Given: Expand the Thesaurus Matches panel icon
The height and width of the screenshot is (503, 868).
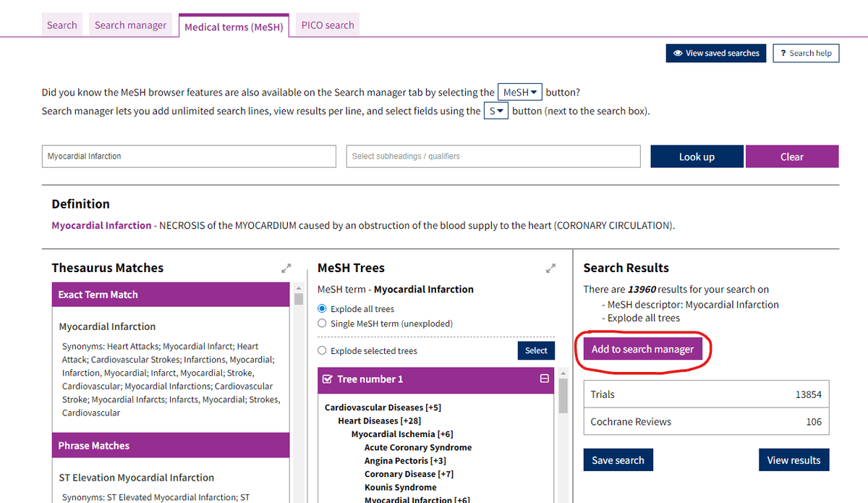Looking at the screenshot, I should (x=286, y=269).
